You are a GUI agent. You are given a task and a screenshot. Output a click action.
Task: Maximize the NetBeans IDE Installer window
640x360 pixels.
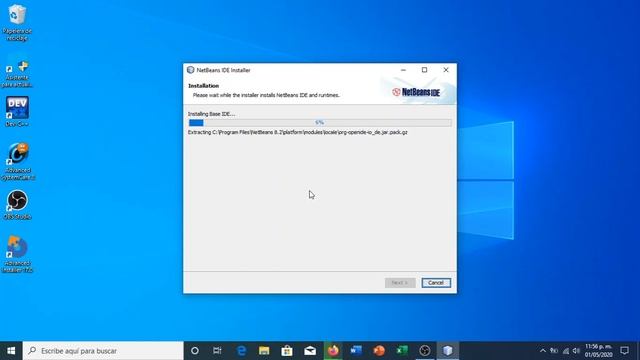coord(424,70)
